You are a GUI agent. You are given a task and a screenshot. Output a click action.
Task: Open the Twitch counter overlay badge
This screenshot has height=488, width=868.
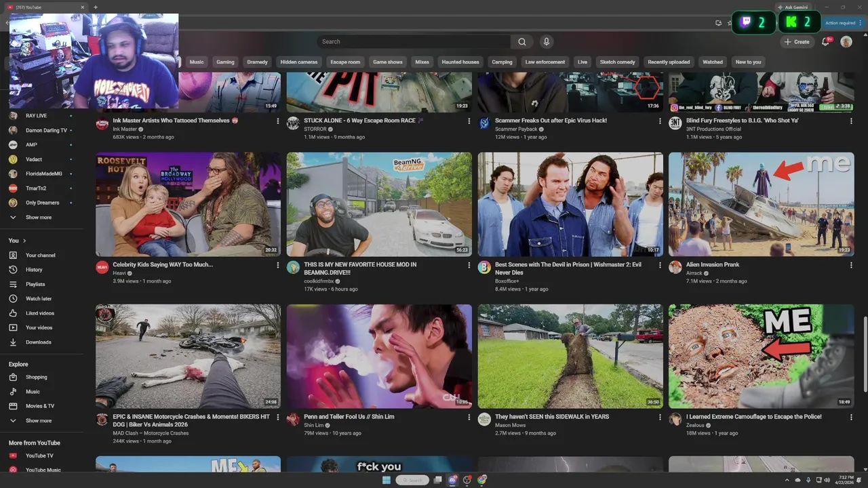(x=753, y=22)
